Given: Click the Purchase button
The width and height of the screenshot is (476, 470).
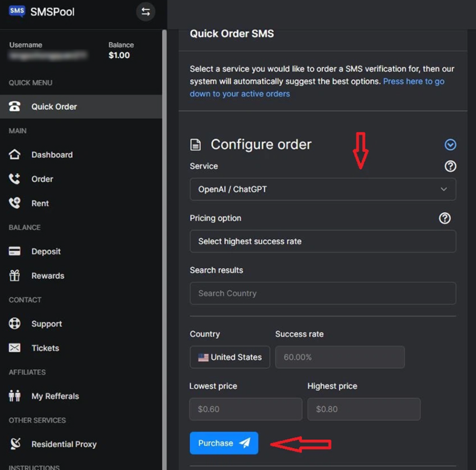Looking at the screenshot, I should (x=224, y=443).
